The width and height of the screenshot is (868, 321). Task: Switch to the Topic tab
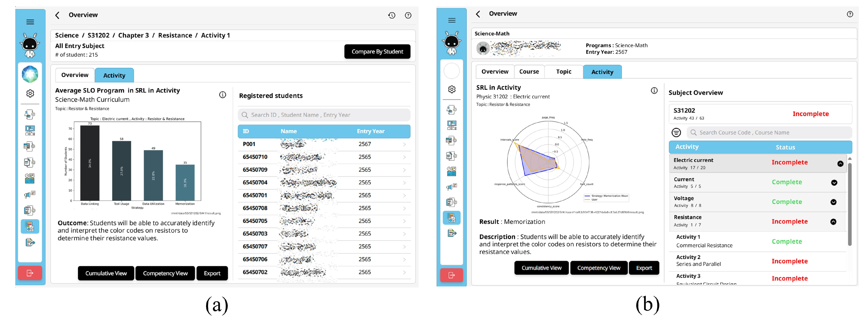(563, 71)
